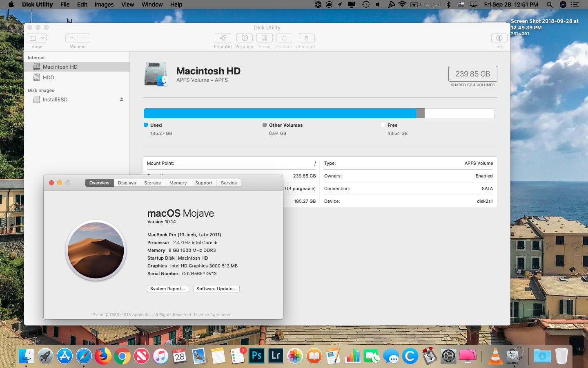Open System Preferences from the Dock
The image size is (588, 368).
click(x=448, y=356)
